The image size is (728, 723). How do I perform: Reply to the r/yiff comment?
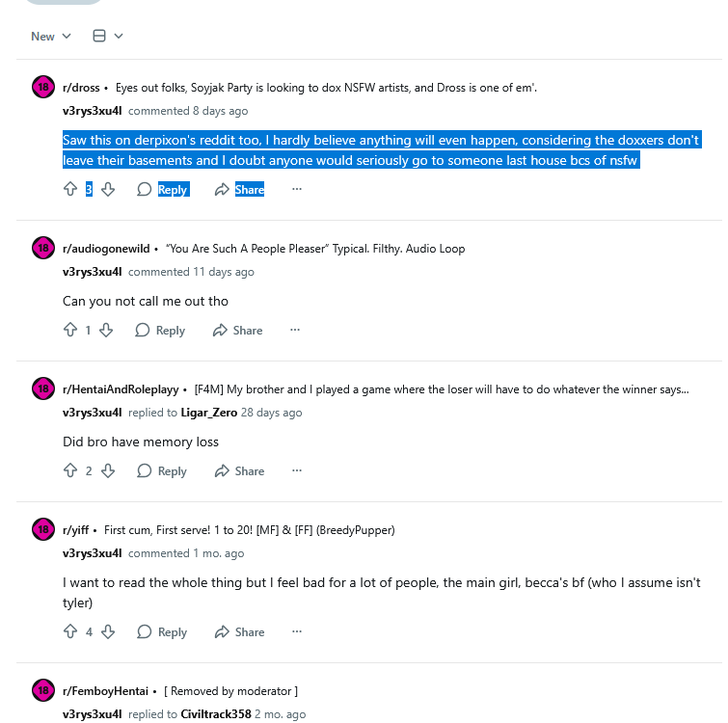click(x=162, y=632)
